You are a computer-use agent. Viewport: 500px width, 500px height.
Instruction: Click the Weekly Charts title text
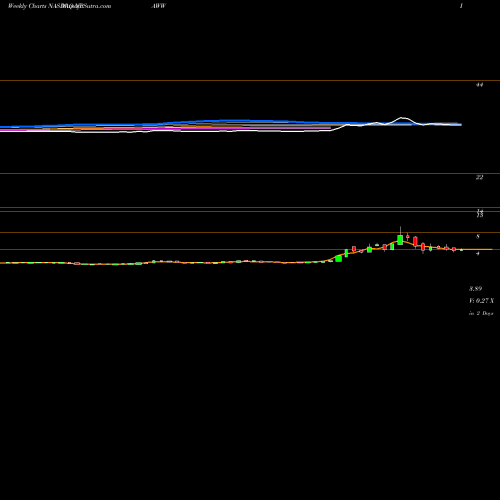click(x=27, y=6)
